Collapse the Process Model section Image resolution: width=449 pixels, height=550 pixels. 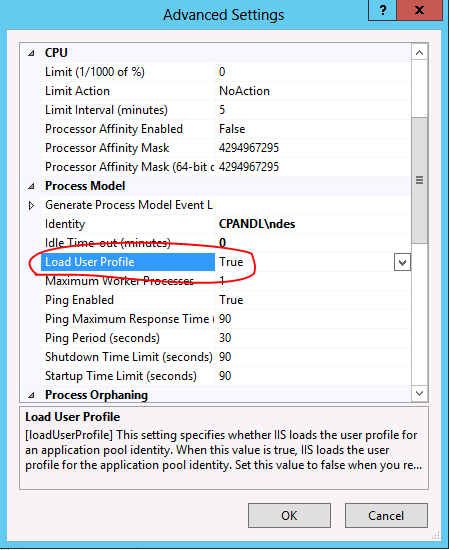pos(31,186)
